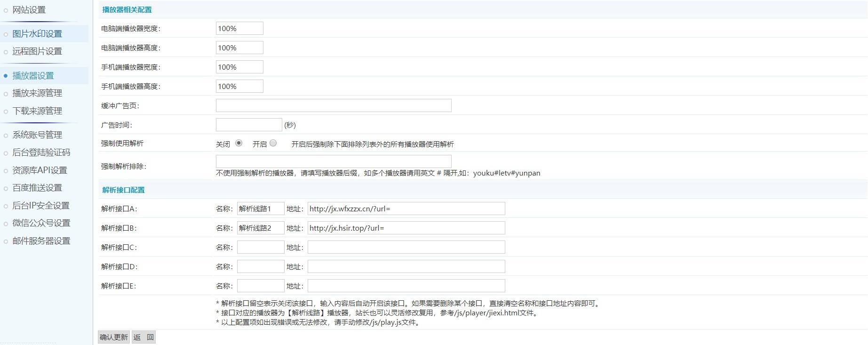Click the 电脑端播放器宽度 input field
The height and width of the screenshot is (345, 868).
click(x=239, y=28)
